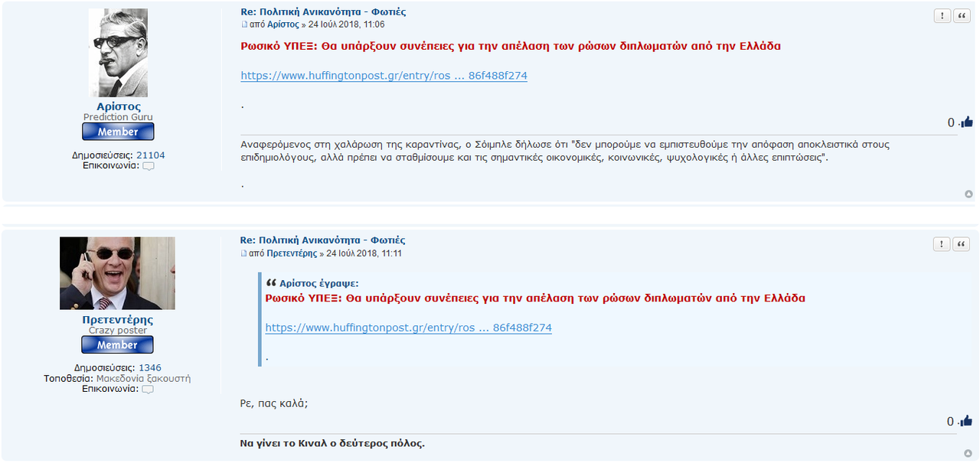This screenshot has width=980, height=463.
Task: Open Αρίστος's contact speech-bubble icon
Action: pyautogui.click(x=149, y=166)
